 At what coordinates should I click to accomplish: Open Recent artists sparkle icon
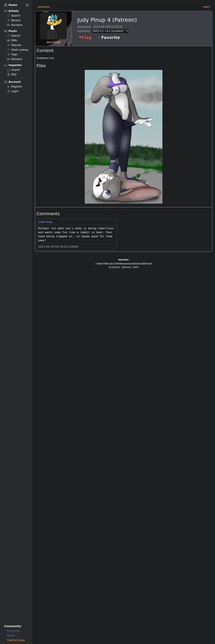click(x=9, y=21)
